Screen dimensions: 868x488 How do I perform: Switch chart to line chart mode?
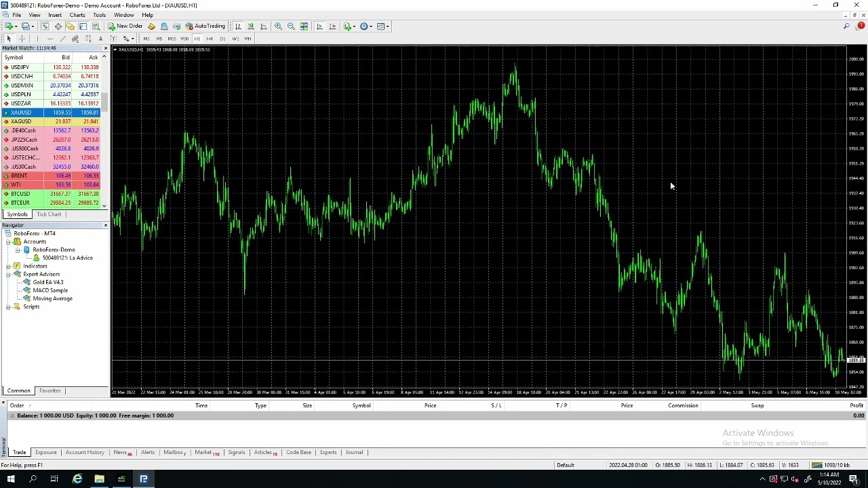coord(264,26)
